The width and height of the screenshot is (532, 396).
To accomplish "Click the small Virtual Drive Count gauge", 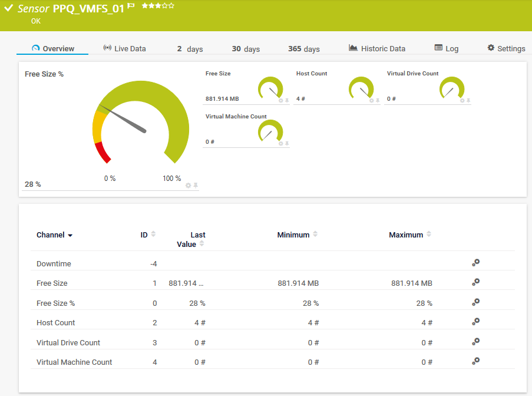I will [x=451, y=89].
